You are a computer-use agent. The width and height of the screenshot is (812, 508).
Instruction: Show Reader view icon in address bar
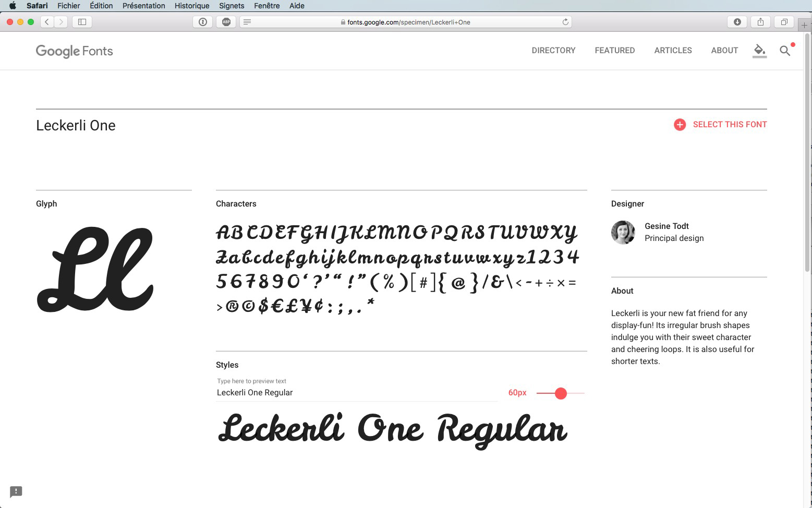(247, 22)
